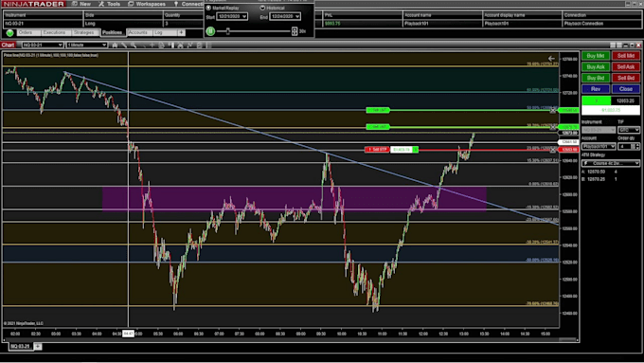The height and width of the screenshot is (363, 644).
Task: Open the Strategies icon in chart toolbar
Action: [x=189, y=45]
